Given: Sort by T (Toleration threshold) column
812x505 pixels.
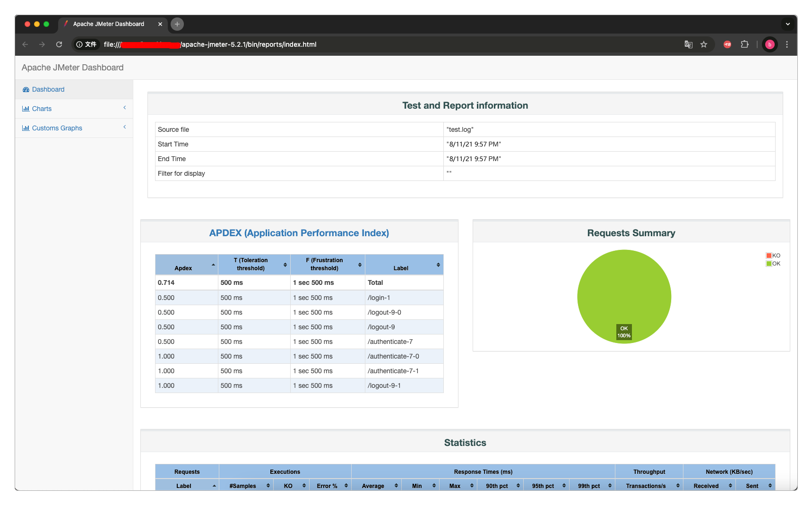Looking at the screenshot, I should coord(254,265).
